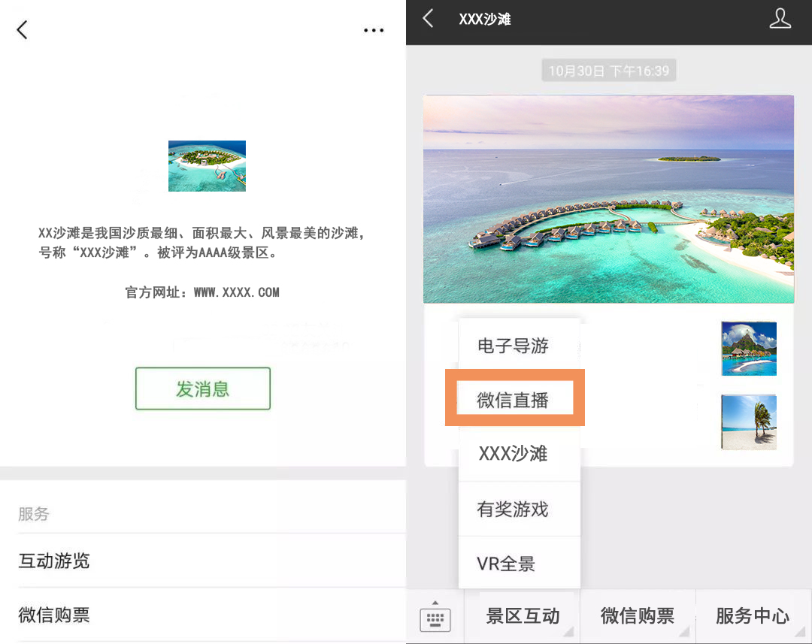Tap the back arrow on profile page
Image resolution: width=812 pixels, height=644 pixels.
tap(22, 30)
